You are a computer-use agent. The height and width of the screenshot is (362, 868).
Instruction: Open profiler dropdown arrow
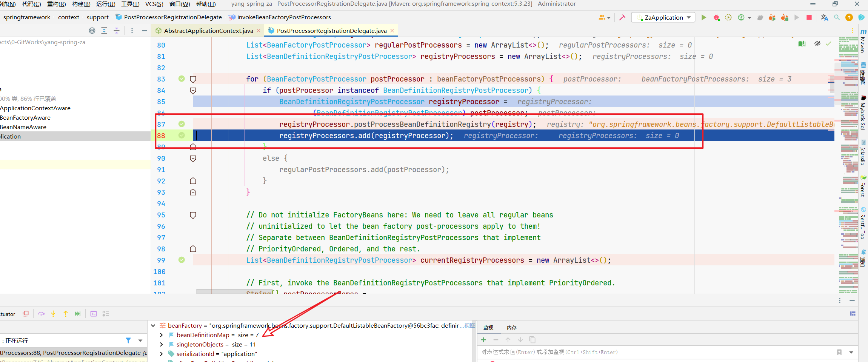749,18
